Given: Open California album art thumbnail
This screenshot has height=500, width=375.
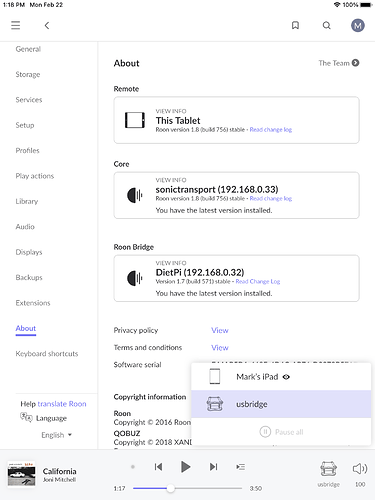Looking at the screenshot, I should (21, 475).
